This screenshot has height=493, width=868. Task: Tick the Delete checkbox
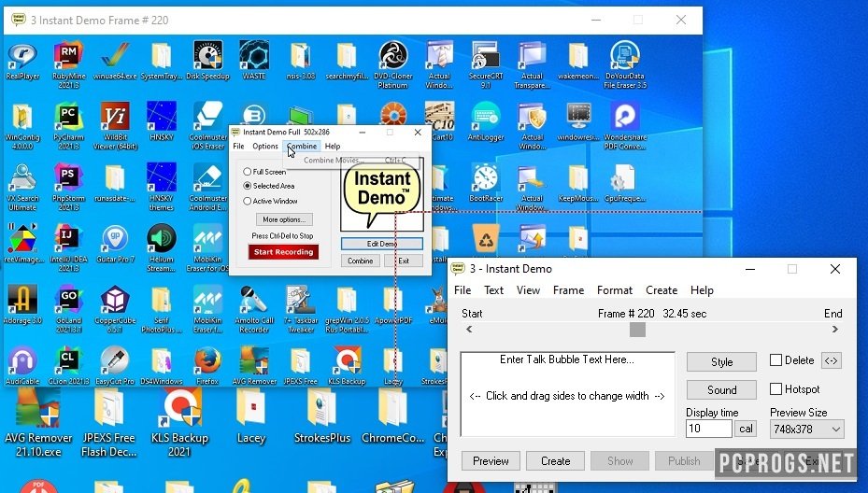pyautogui.click(x=776, y=360)
